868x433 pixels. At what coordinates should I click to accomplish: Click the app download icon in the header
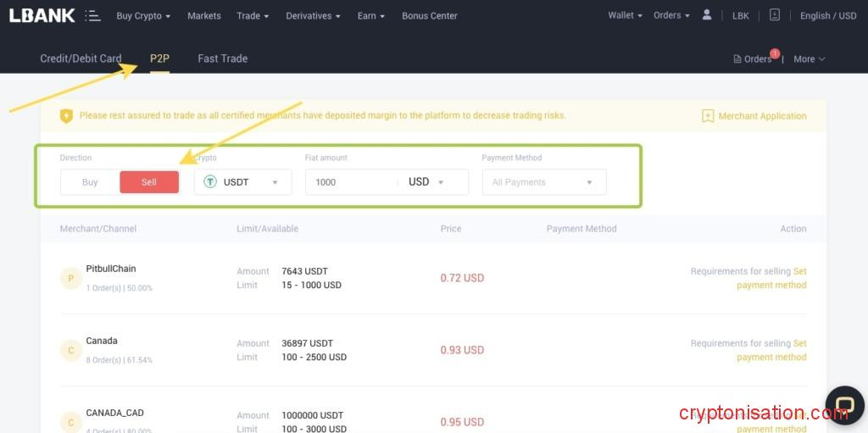(774, 15)
